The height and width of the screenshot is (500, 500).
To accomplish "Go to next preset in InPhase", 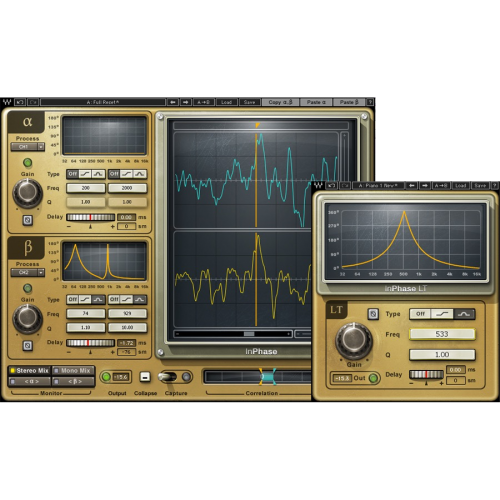I will [186, 102].
